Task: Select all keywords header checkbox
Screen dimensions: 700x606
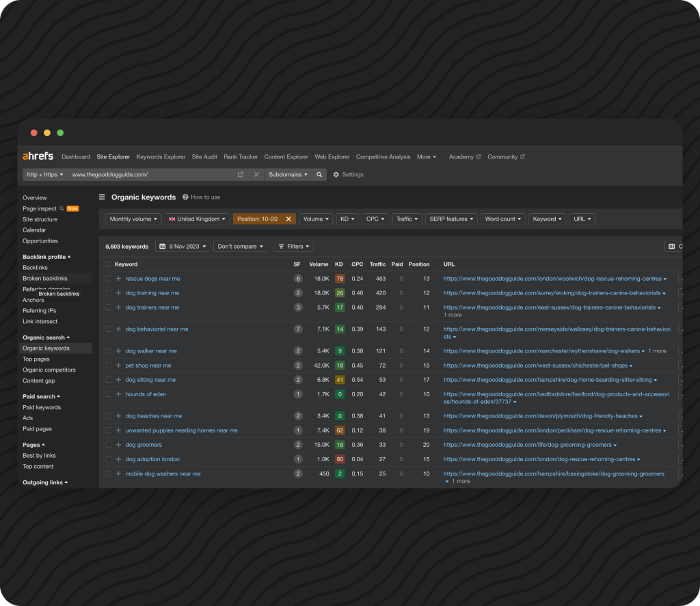Action: tap(109, 264)
